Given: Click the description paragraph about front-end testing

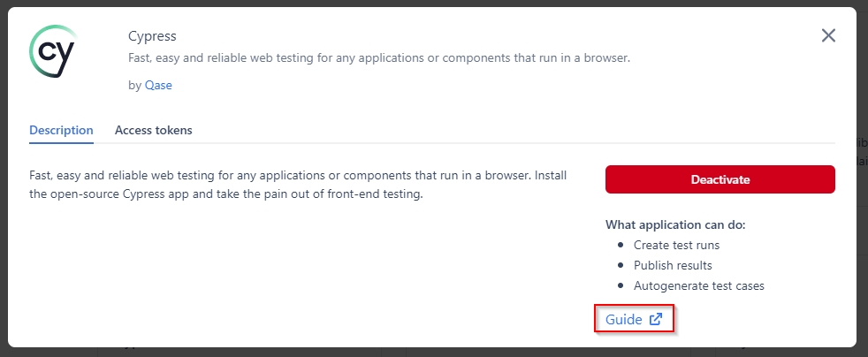Looking at the screenshot, I should pyautogui.click(x=297, y=185).
